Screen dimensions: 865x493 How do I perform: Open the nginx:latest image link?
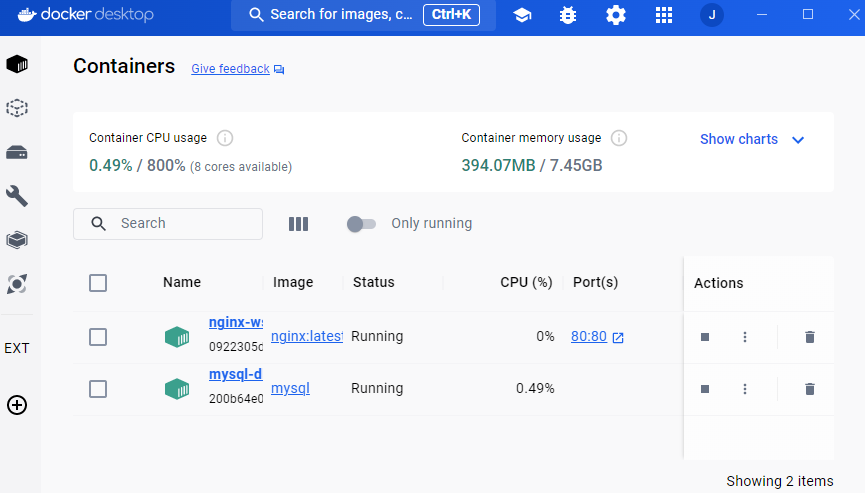307,336
